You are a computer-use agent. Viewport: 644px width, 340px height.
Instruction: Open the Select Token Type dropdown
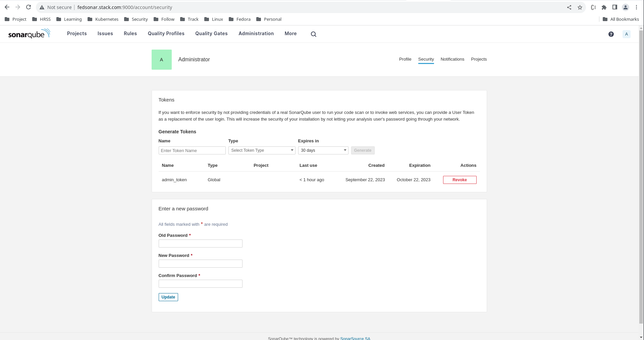tap(262, 150)
